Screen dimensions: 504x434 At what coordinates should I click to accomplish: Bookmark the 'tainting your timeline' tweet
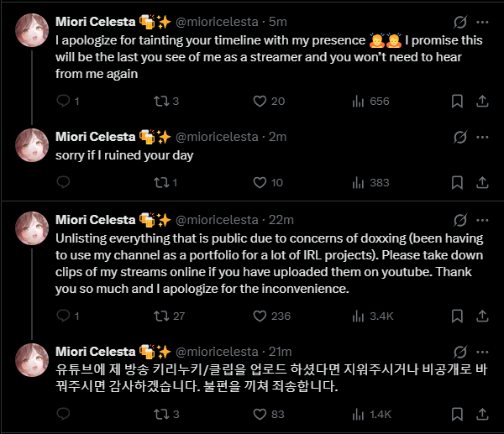457,102
